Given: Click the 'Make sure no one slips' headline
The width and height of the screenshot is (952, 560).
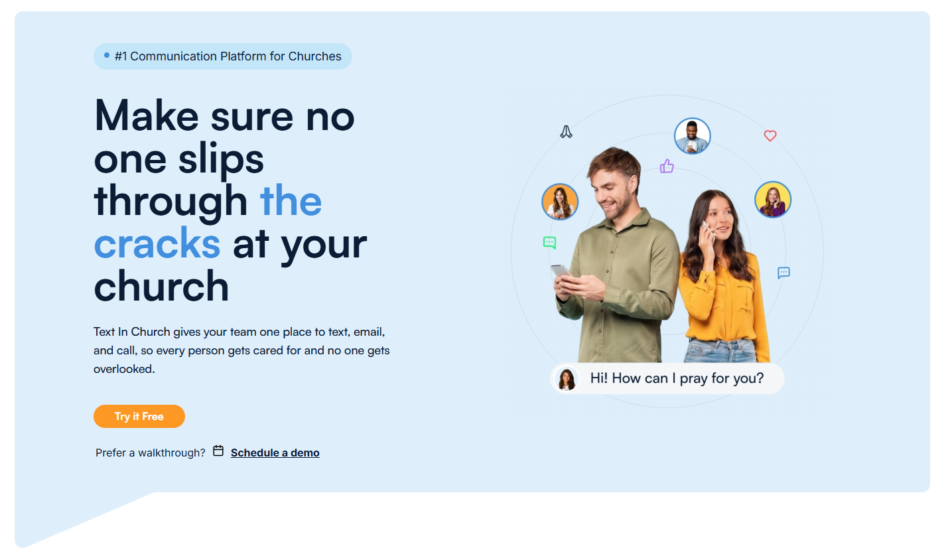Looking at the screenshot, I should coord(230,200).
